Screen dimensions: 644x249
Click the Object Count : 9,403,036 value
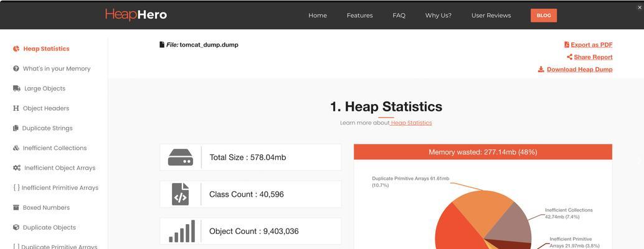(x=254, y=231)
